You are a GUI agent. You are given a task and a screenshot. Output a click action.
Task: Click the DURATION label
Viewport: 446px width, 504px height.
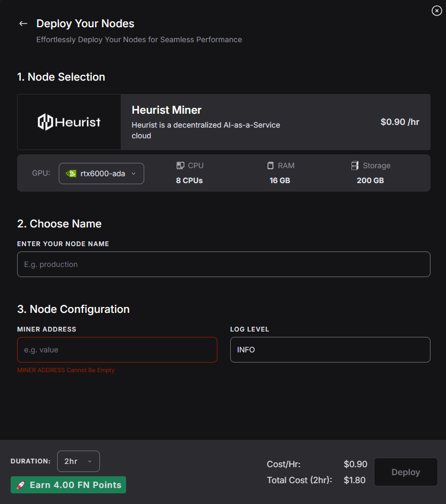pyautogui.click(x=30, y=461)
